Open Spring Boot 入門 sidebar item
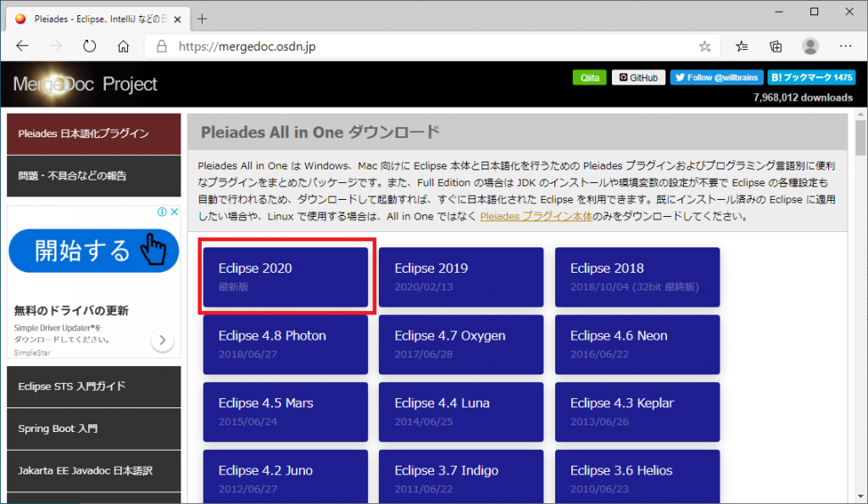868x504 pixels. (93, 429)
